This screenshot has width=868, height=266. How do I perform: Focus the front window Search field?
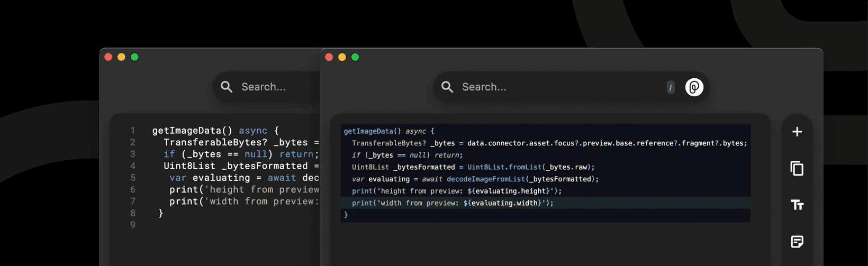tap(572, 87)
